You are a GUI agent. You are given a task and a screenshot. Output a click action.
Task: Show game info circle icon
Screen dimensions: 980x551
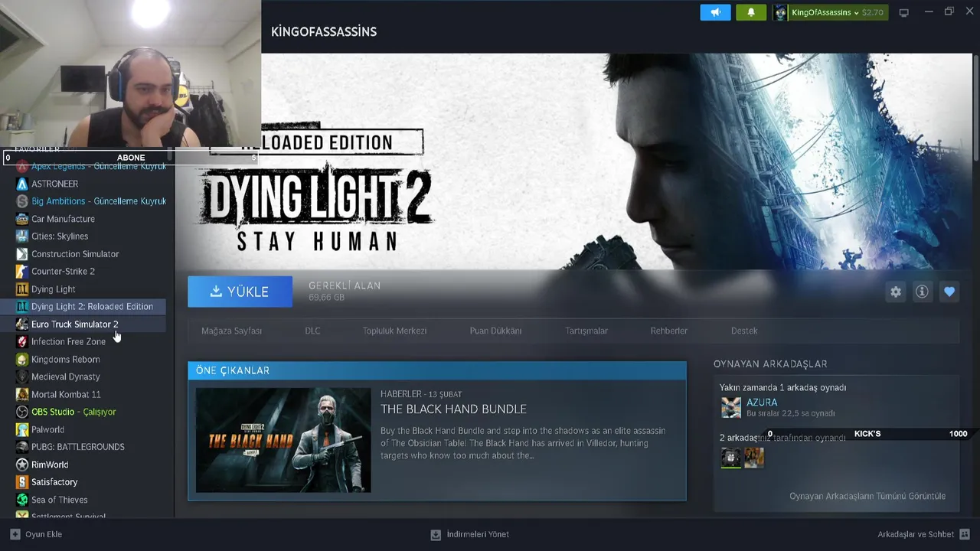pyautogui.click(x=922, y=292)
